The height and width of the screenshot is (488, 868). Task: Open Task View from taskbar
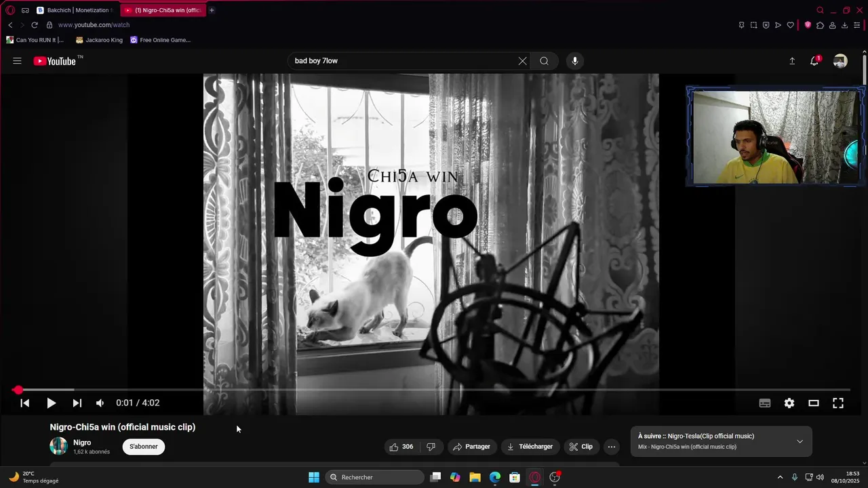point(435,477)
